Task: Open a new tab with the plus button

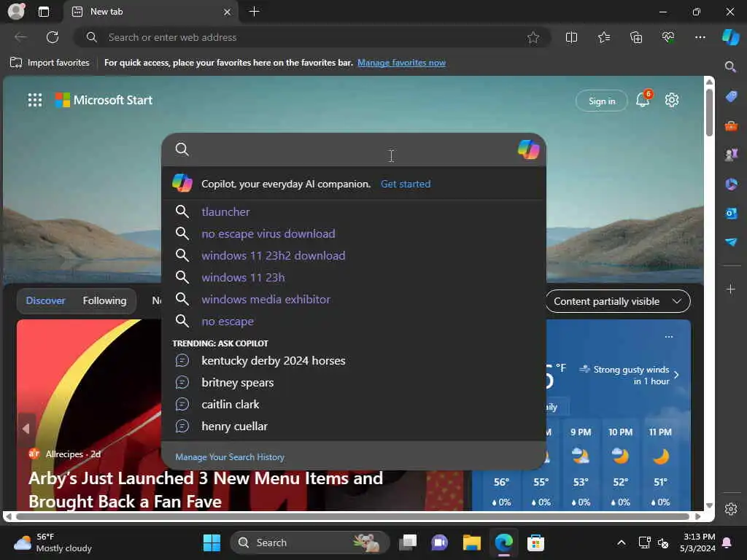Action: point(255,12)
